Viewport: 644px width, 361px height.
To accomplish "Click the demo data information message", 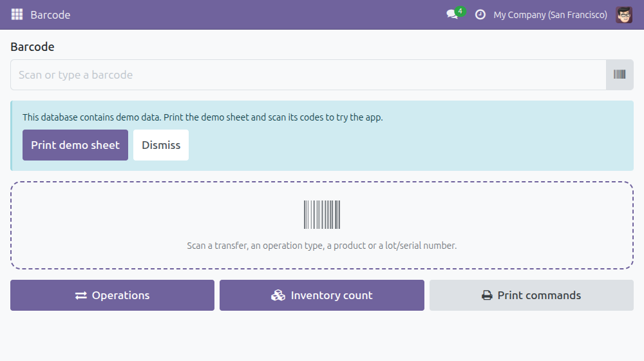I will [x=202, y=117].
